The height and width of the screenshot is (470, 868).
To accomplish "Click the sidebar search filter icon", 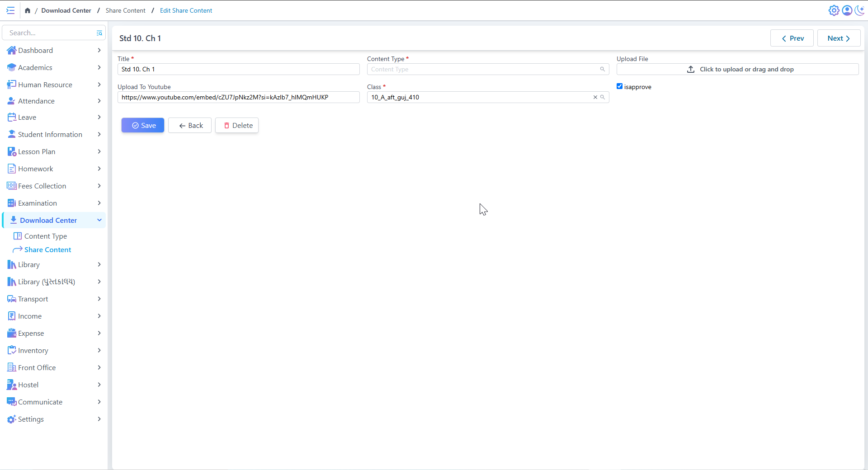I will pyautogui.click(x=99, y=33).
